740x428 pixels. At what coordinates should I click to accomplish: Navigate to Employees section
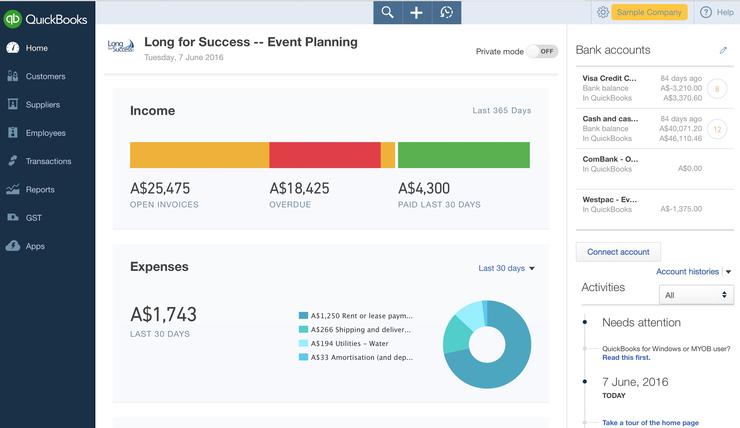[x=46, y=133]
